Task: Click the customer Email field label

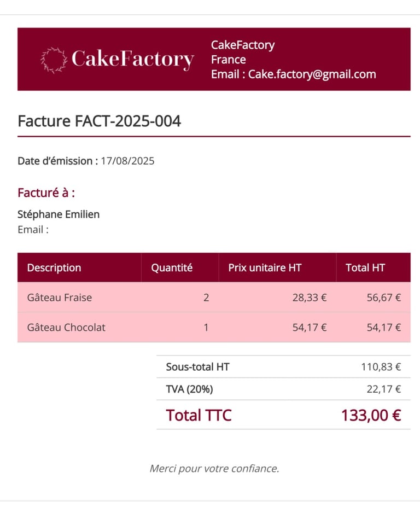Action: tap(33, 230)
